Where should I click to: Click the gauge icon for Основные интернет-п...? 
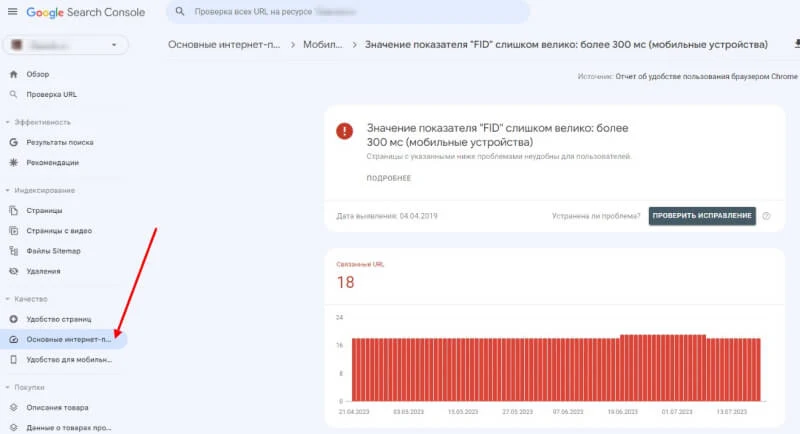tap(13, 340)
